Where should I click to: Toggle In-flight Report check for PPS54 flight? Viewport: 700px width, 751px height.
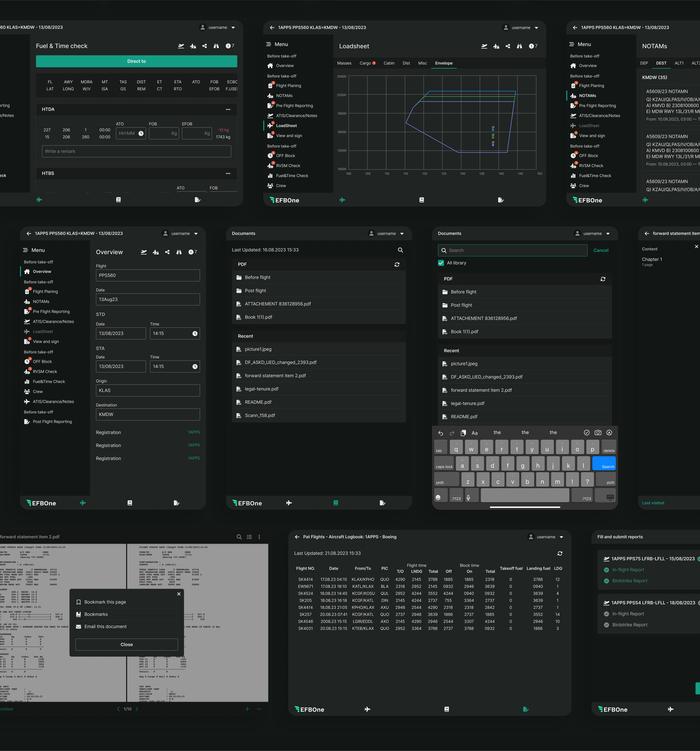point(606,614)
